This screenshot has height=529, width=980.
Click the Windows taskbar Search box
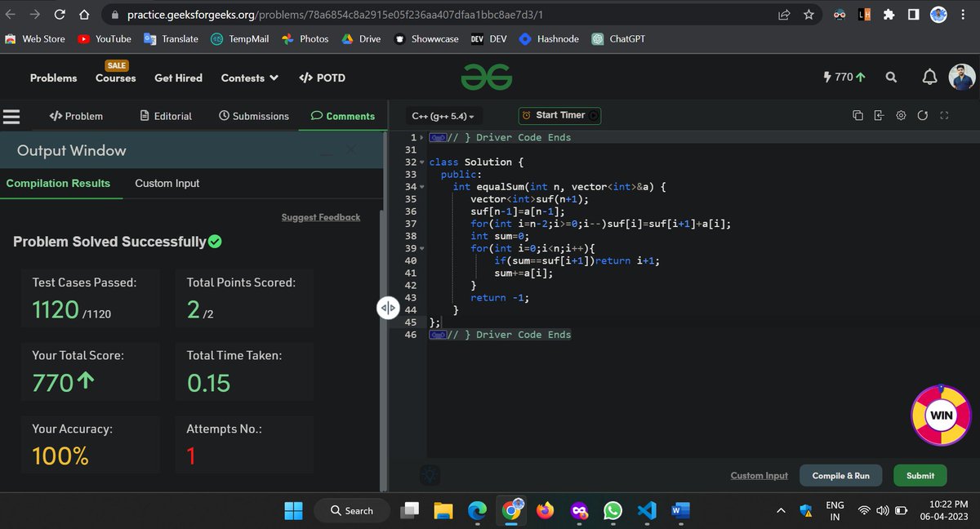[x=352, y=510]
